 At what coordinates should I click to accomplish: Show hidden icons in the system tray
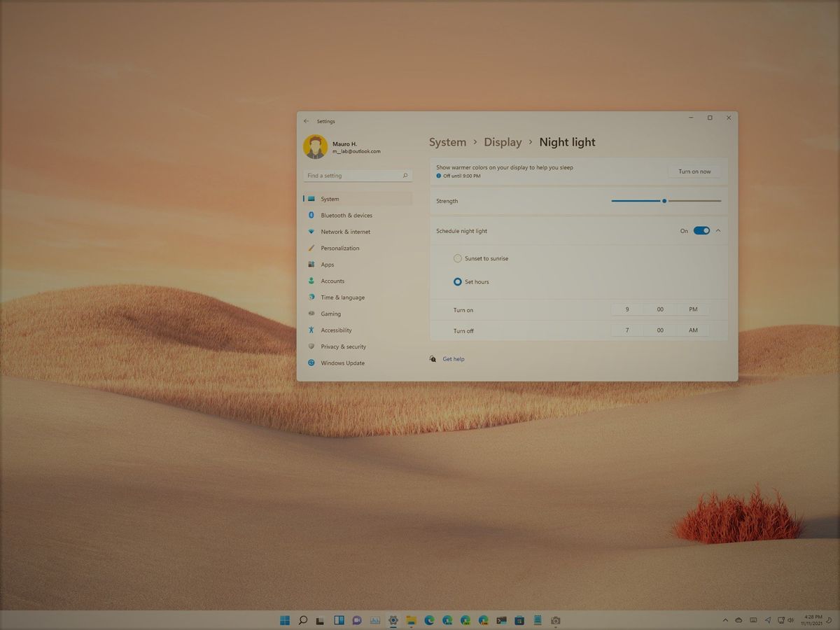[725, 620]
